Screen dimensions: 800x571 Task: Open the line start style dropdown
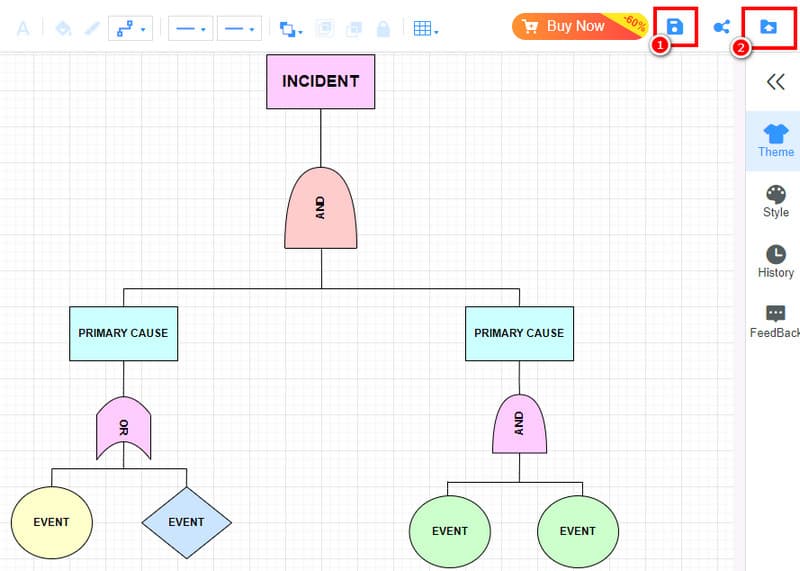click(x=190, y=29)
